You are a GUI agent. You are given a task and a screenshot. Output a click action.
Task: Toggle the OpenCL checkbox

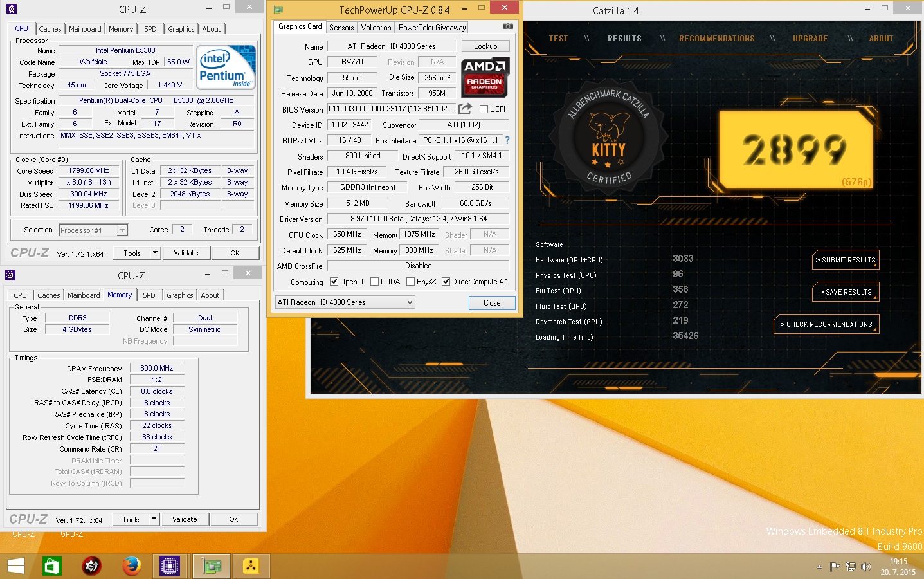(334, 281)
